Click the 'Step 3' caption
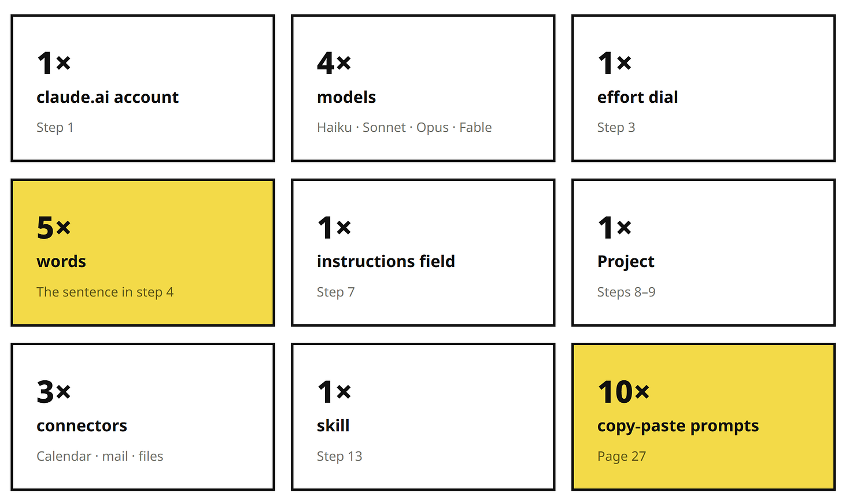842x504 pixels. (616, 128)
